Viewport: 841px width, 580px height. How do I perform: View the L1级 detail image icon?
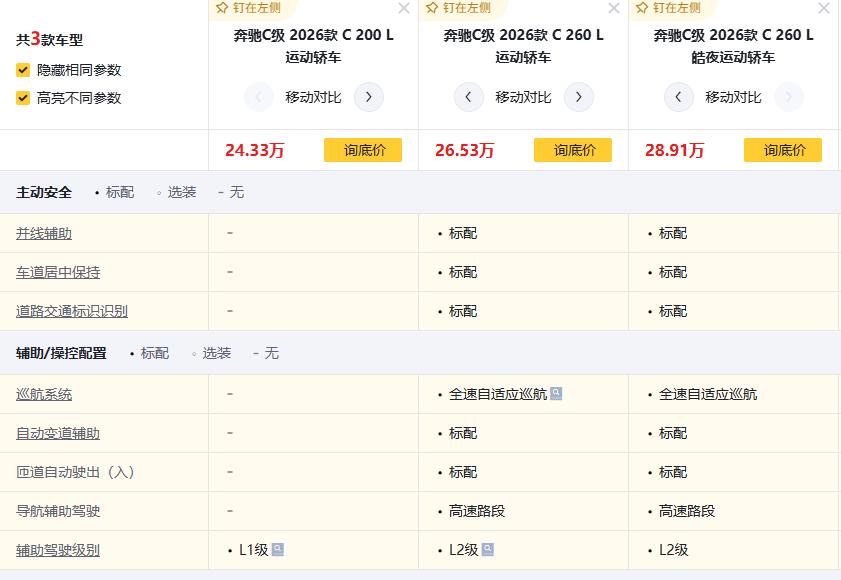point(278,549)
